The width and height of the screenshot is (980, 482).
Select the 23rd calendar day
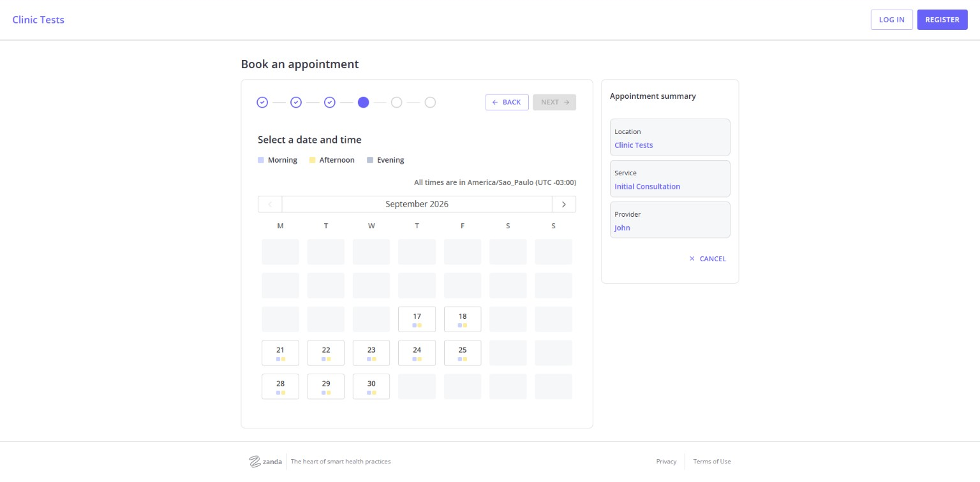tap(371, 353)
